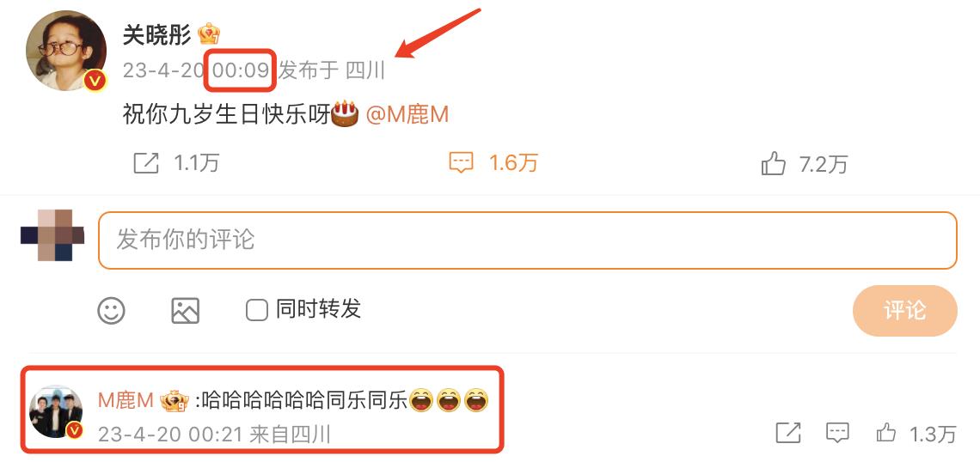This screenshot has width=980, height=462.
Task: Attach a picture using the image icon
Action: (x=185, y=310)
